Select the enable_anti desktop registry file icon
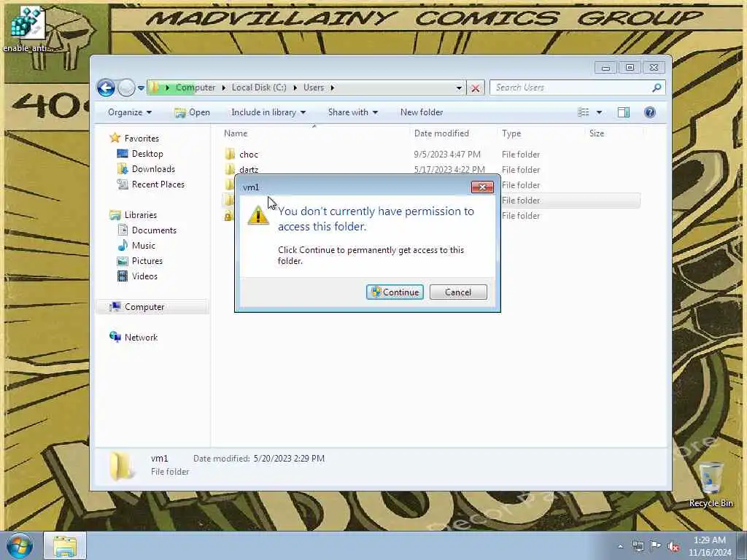 coord(28,28)
